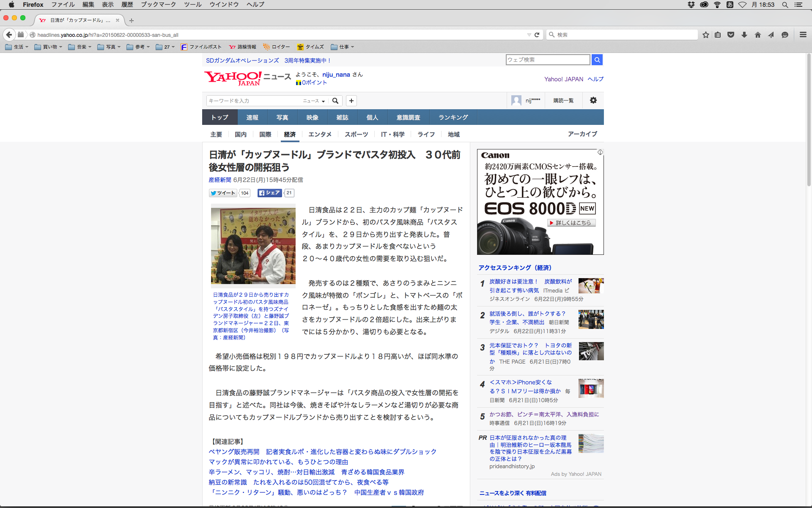Expand the URL bar history dropdown arrow
This screenshot has height=508, width=812.
pyautogui.click(x=529, y=35)
